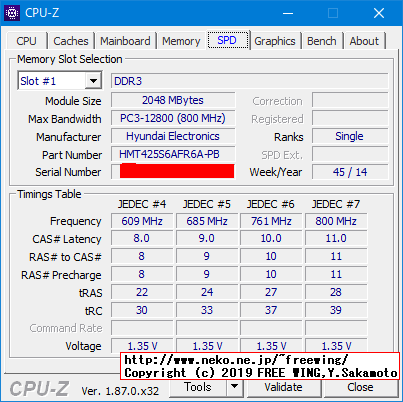Click the 609 MHz frequency cell
Screen dimensions: 403x402
click(x=142, y=221)
